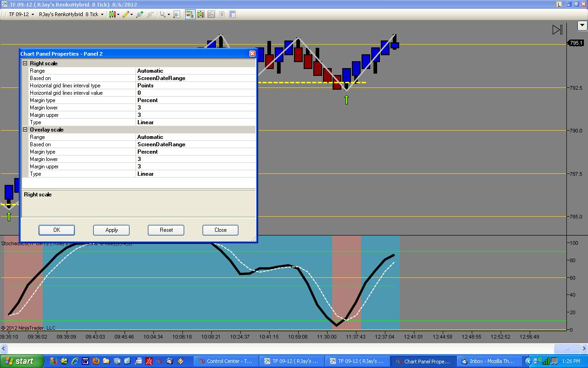This screenshot has width=588, height=368.
Task: Collapse the Overlay scale section
Action: click(x=25, y=130)
